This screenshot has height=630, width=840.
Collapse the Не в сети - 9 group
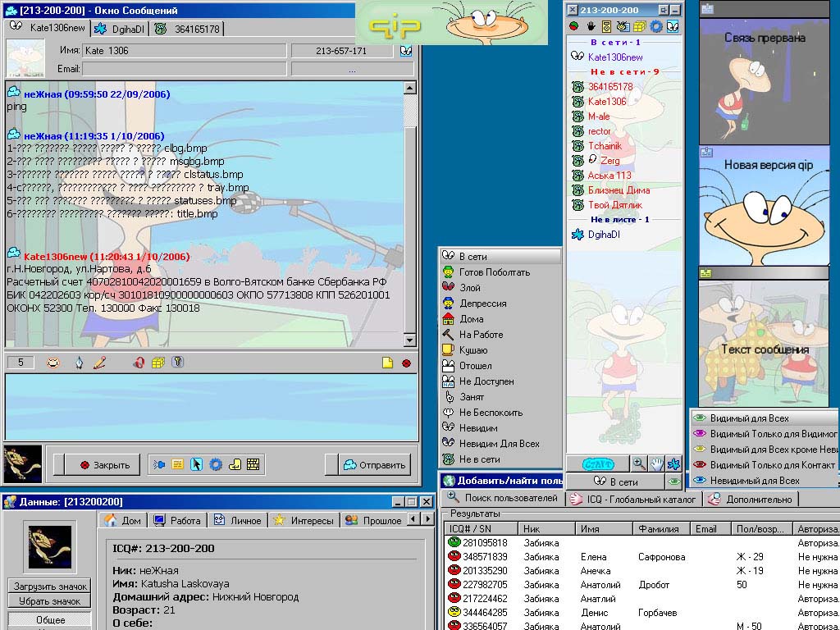[624, 72]
